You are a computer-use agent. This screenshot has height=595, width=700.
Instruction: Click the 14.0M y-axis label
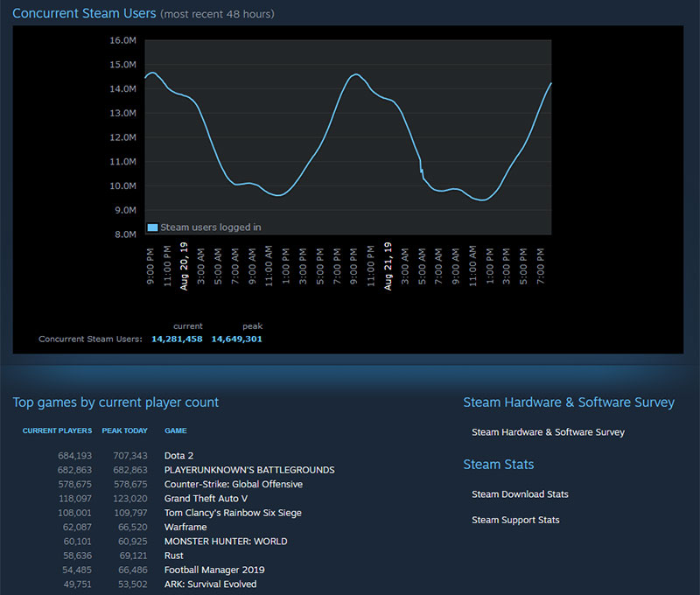(122, 89)
